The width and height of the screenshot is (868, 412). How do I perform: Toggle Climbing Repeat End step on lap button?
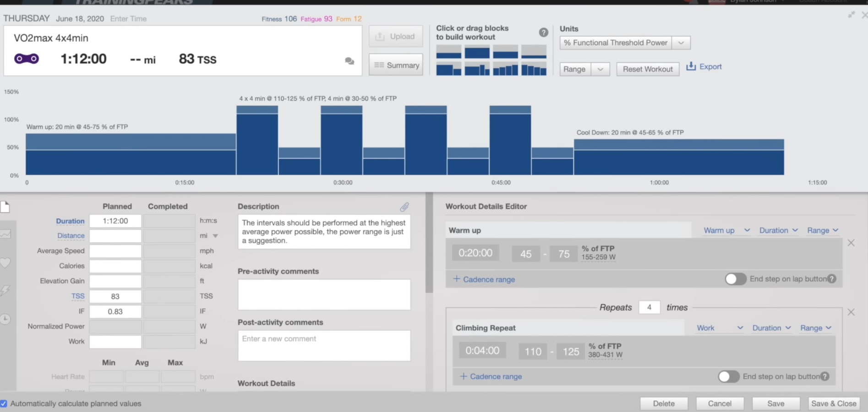[x=728, y=376]
